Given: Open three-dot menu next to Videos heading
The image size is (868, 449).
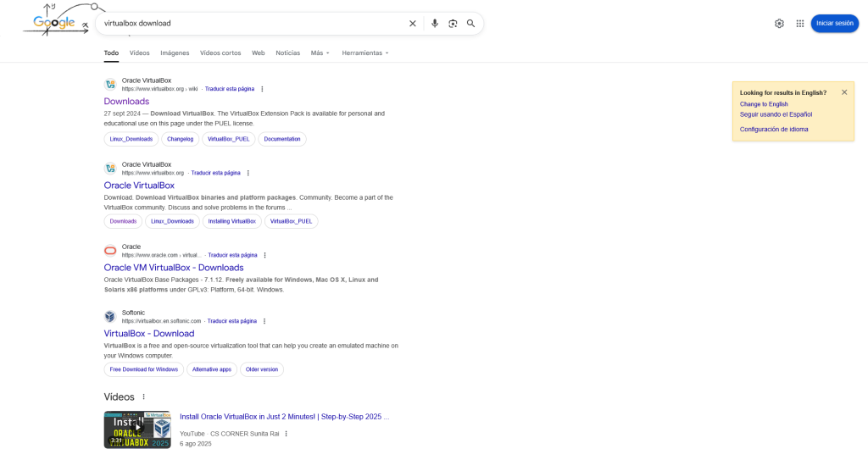Looking at the screenshot, I should 143,396.
